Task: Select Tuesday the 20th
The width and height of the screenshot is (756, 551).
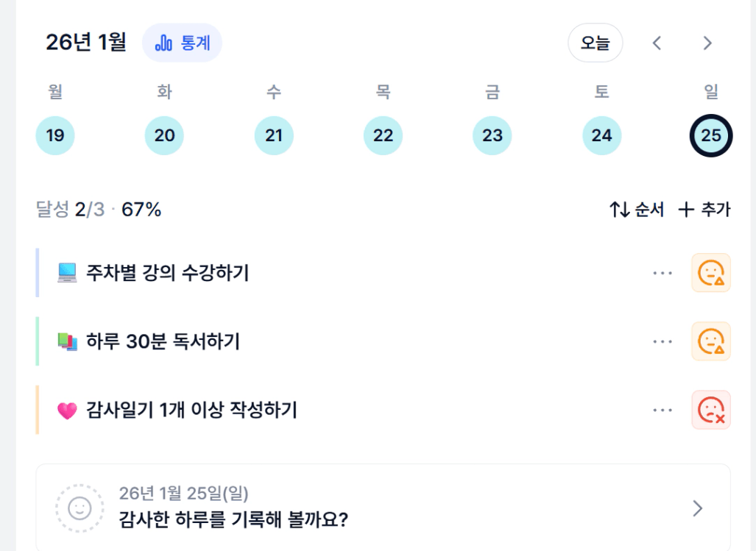Action: pos(164,135)
